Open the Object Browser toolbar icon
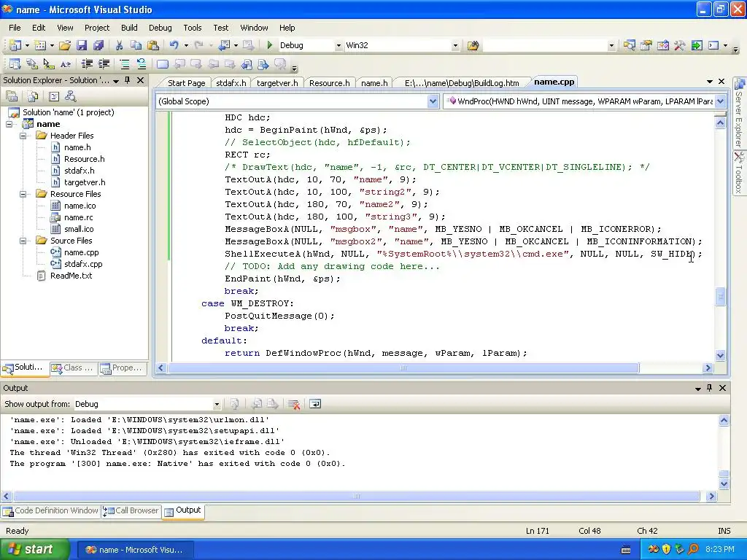The width and height of the screenshot is (747, 560). pos(662,45)
